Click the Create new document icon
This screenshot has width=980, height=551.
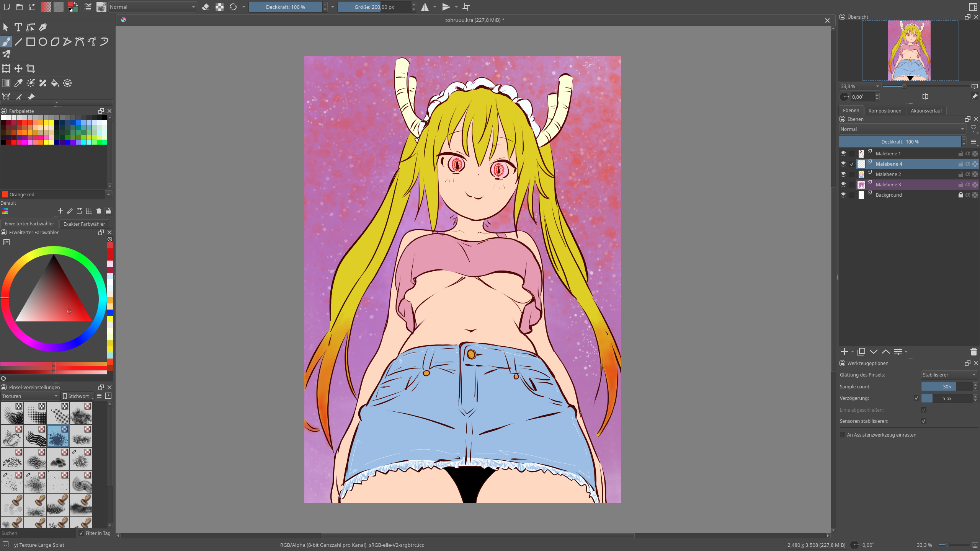click(x=7, y=7)
